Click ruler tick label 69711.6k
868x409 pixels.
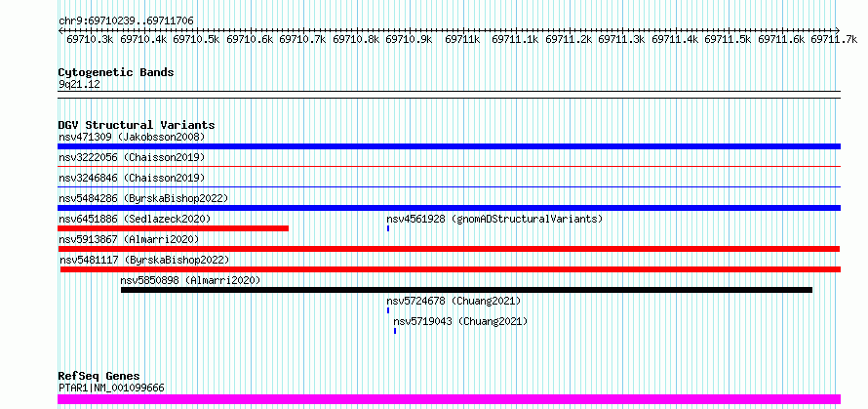(781, 39)
